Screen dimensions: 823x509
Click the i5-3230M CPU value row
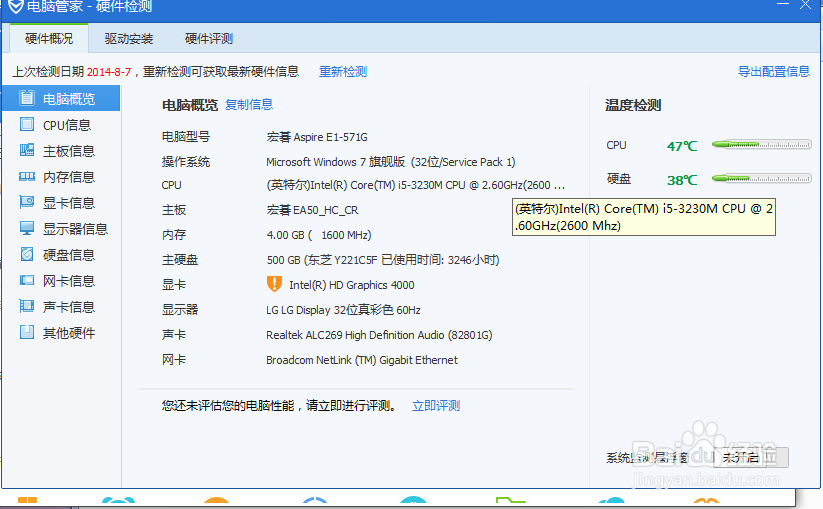(415, 185)
